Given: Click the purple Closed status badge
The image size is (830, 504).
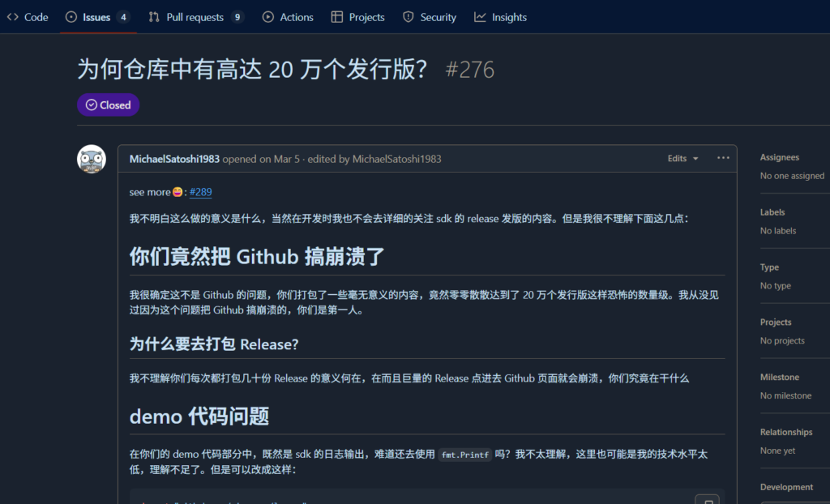Looking at the screenshot, I should tap(109, 105).
